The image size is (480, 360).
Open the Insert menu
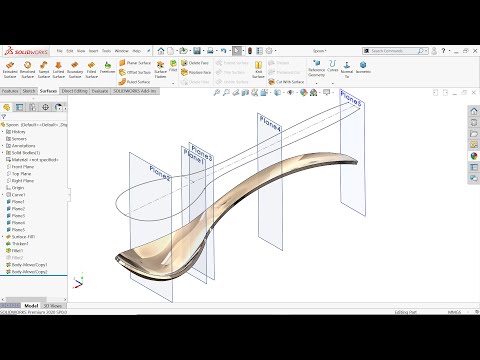[93, 51]
